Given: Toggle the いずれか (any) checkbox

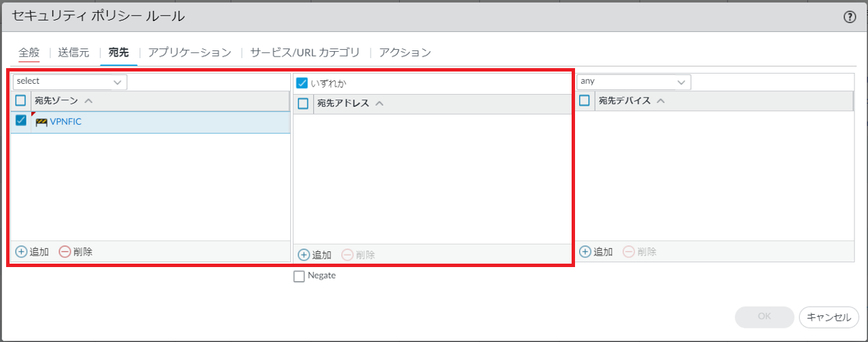Looking at the screenshot, I should 303,83.
